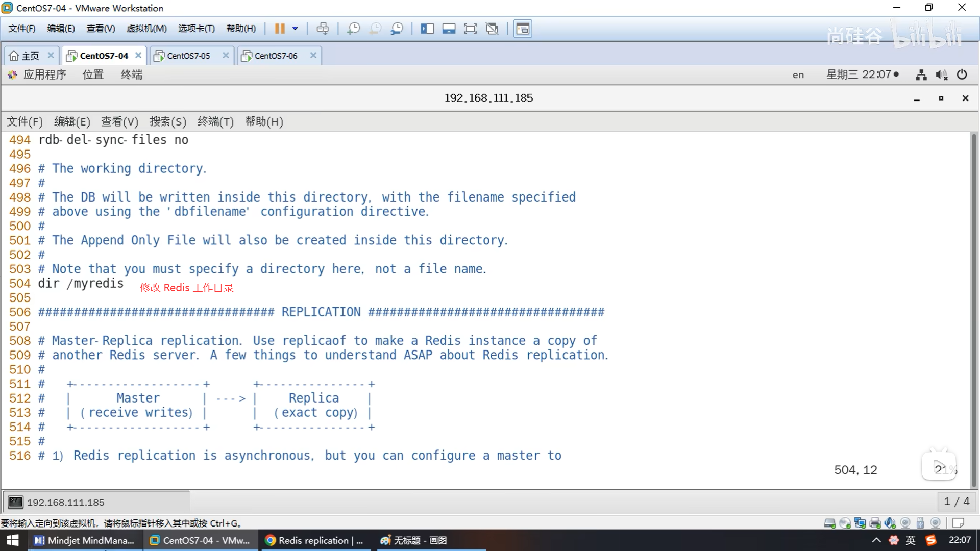Toggle the thumbnail bar view
Screen dimensions: 980x551
[x=449, y=29]
